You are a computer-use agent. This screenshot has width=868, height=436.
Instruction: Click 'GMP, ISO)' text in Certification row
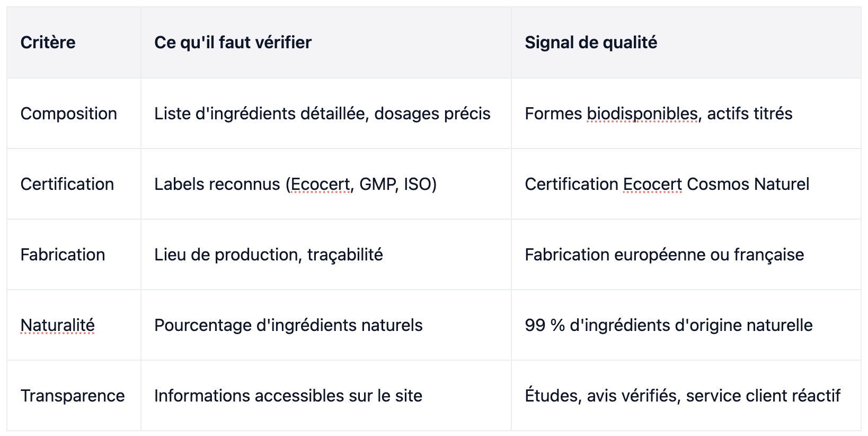pos(398,184)
